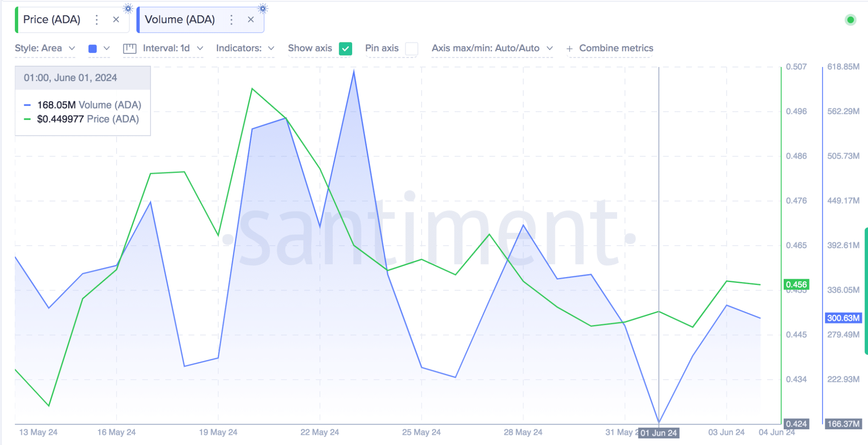Click the 166.37M minimum volume label
Viewport: 868px width, 445px height.
843,424
